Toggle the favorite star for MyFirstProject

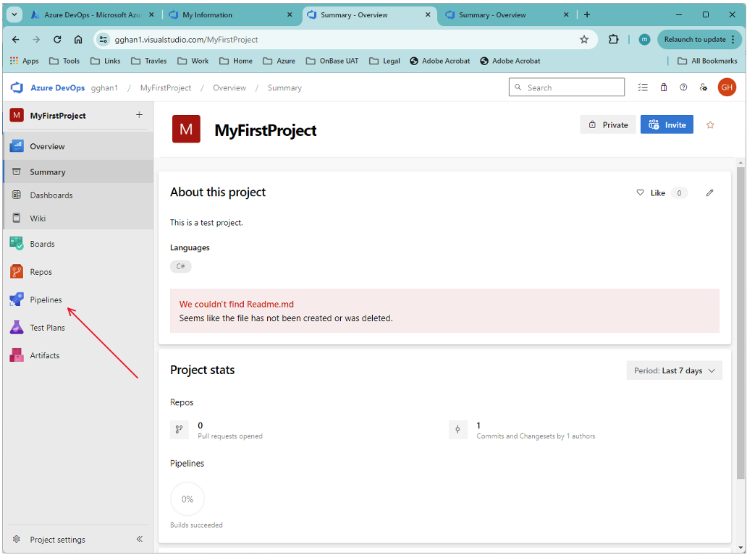(x=710, y=125)
